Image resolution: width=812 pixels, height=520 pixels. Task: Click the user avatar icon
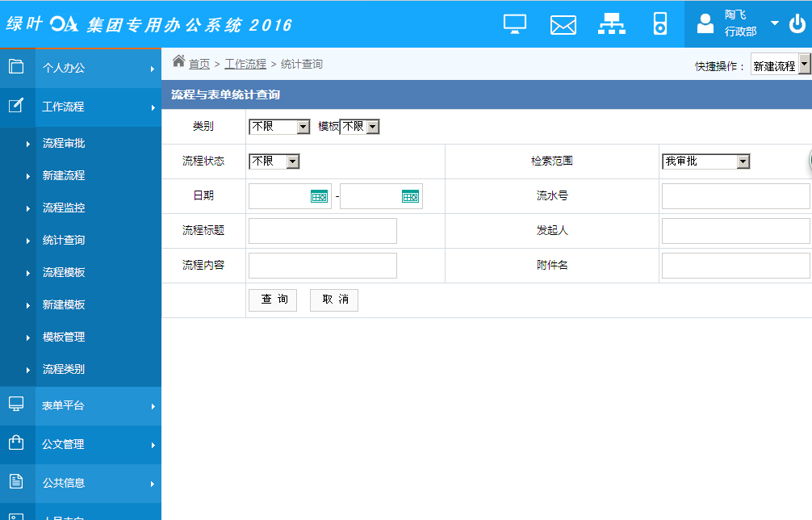click(705, 23)
